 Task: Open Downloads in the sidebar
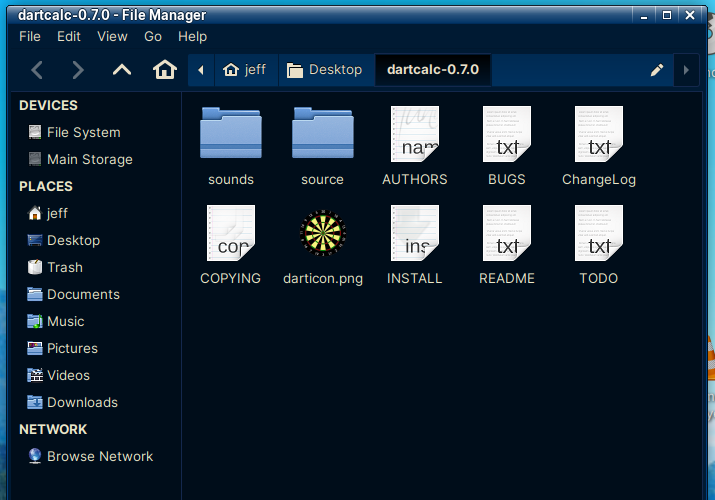click(82, 402)
